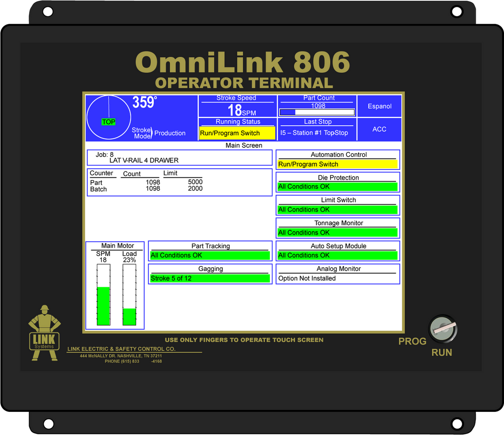Click the 359° angle readout

[145, 102]
